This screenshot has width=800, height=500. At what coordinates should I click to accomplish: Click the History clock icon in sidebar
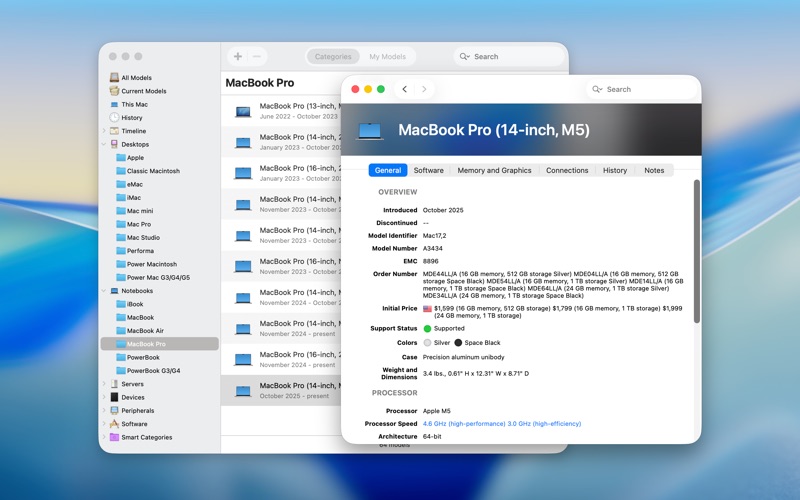(114, 117)
